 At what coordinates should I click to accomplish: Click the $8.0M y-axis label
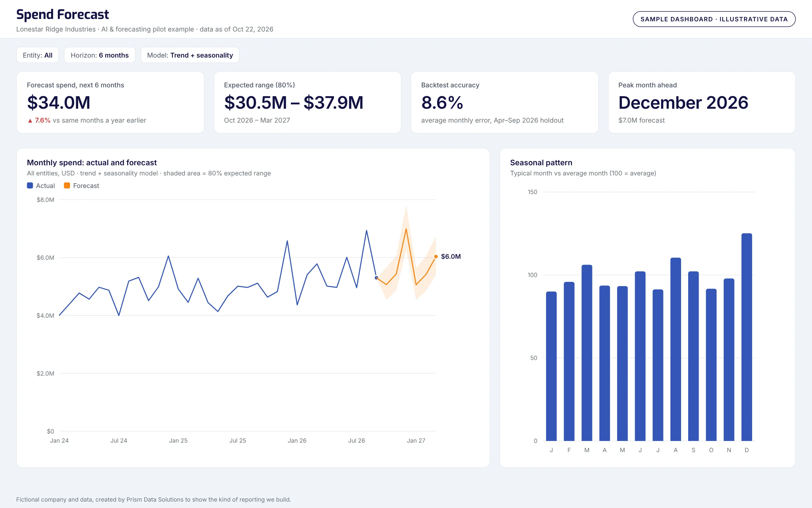coord(45,200)
